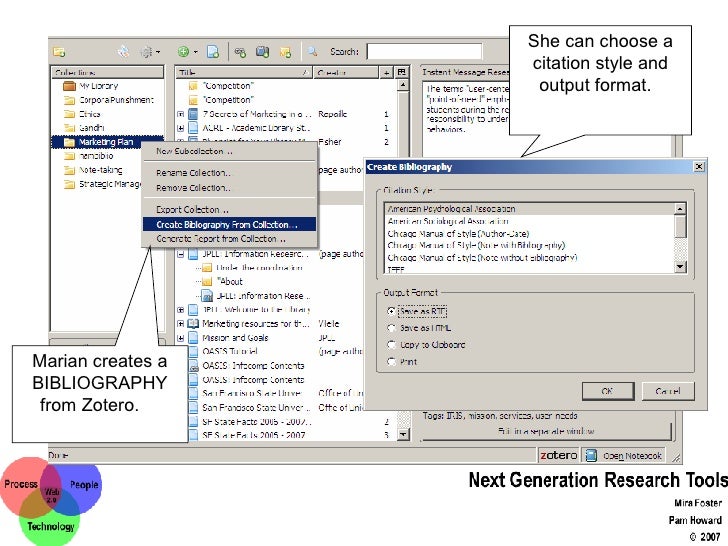Select Chicago Manual (Note without Bibliography)
The height and width of the screenshot is (546, 728).
coord(529,257)
